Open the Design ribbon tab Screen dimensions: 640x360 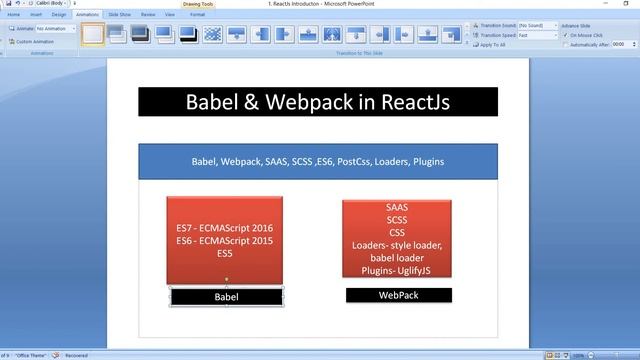tap(59, 14)
